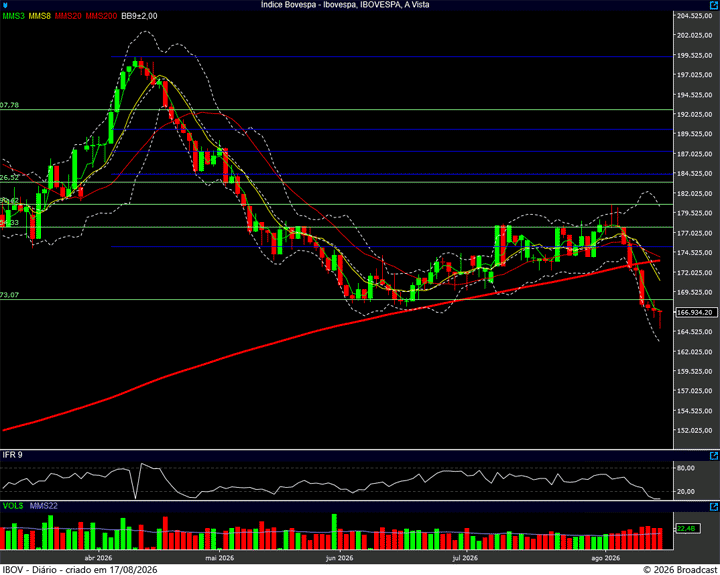Click the © 2026 Broadcast credit
The height and width of the screenshot is (575, 720).
pos(680,570)
